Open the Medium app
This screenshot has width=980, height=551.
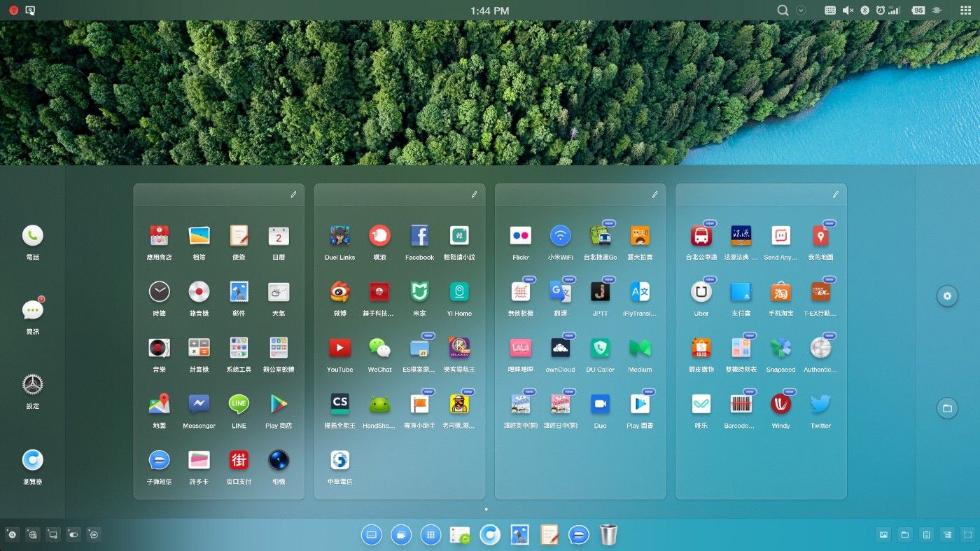point(640,348)
